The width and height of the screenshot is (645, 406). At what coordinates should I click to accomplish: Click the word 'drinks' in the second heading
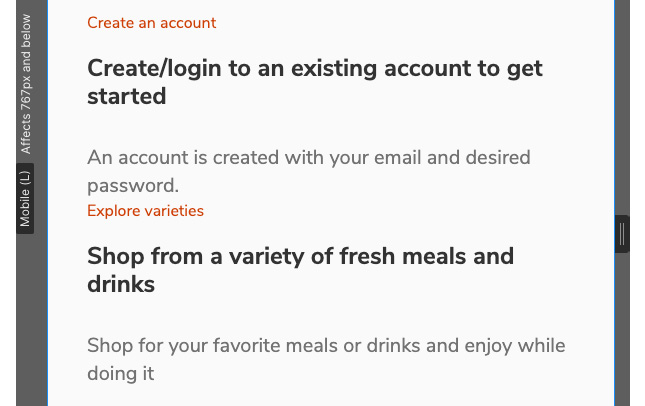pos(121,284)
